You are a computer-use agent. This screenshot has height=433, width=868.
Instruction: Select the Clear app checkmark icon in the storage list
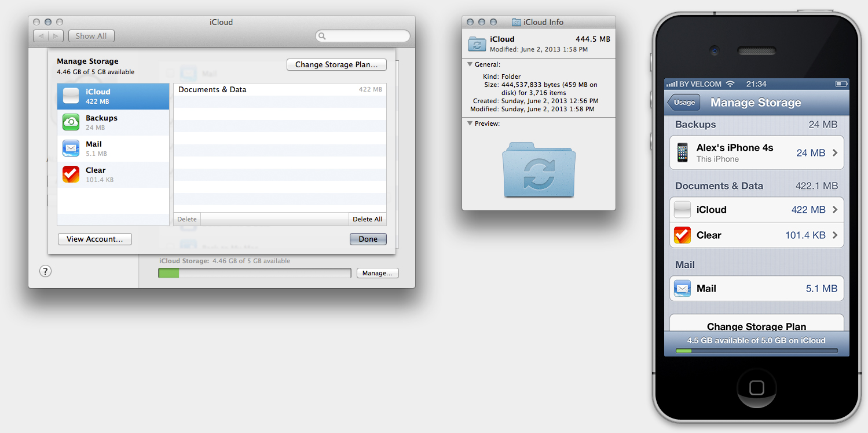[x=71, y=174]
